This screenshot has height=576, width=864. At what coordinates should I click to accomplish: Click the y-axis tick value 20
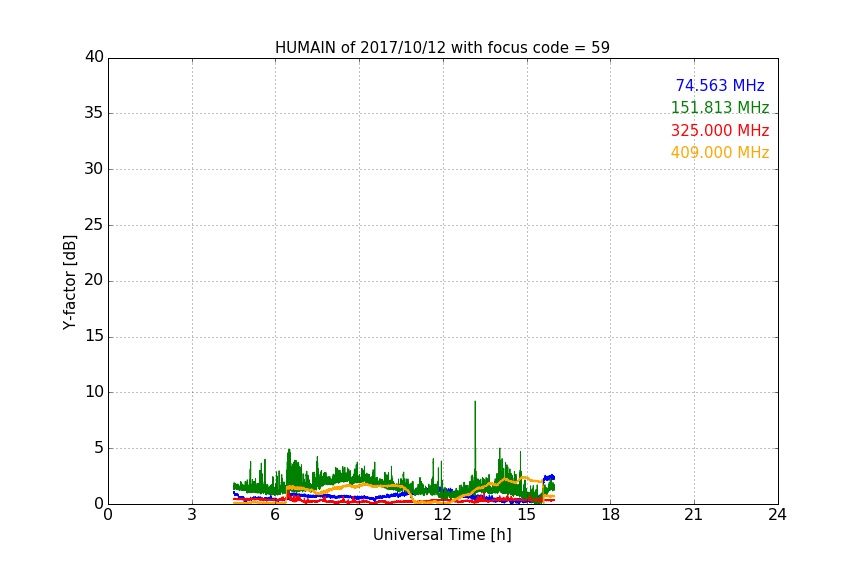click(x=94, y=280)
